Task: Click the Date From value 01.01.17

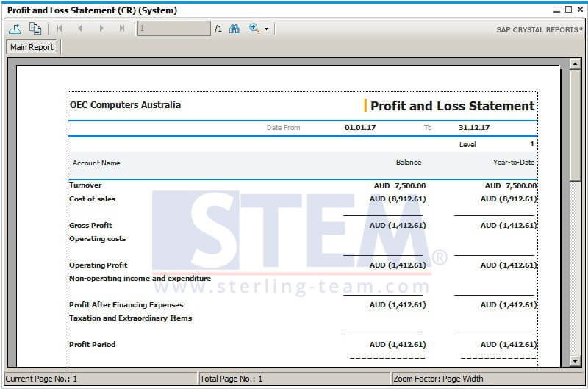Action: coord(360,127)
